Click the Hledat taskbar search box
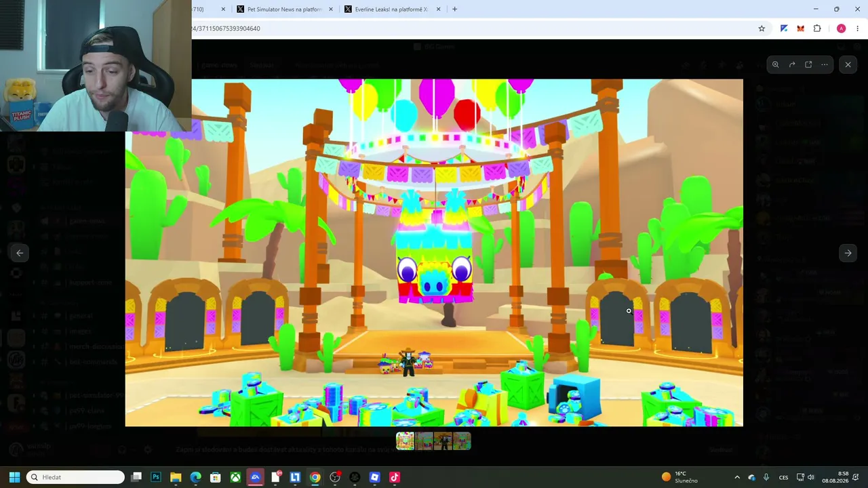 click(x=75, y=477)
